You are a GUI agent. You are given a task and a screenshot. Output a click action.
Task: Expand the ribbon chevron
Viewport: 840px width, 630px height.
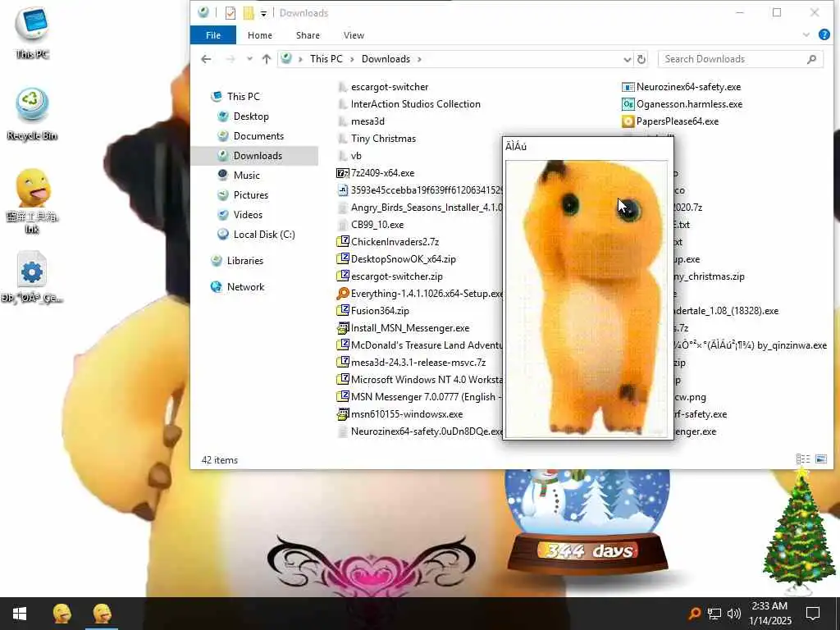(x=806, y=34)
